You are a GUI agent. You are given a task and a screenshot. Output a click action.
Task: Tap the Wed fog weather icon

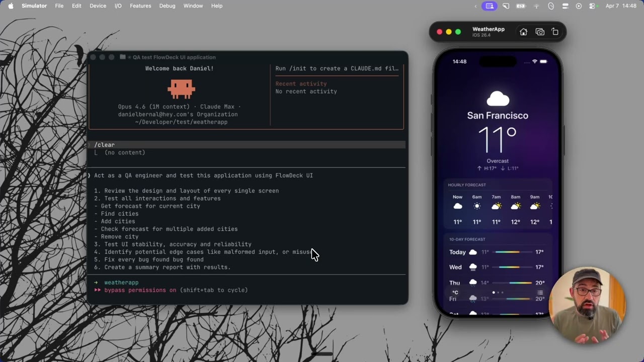tap(473, 267)
